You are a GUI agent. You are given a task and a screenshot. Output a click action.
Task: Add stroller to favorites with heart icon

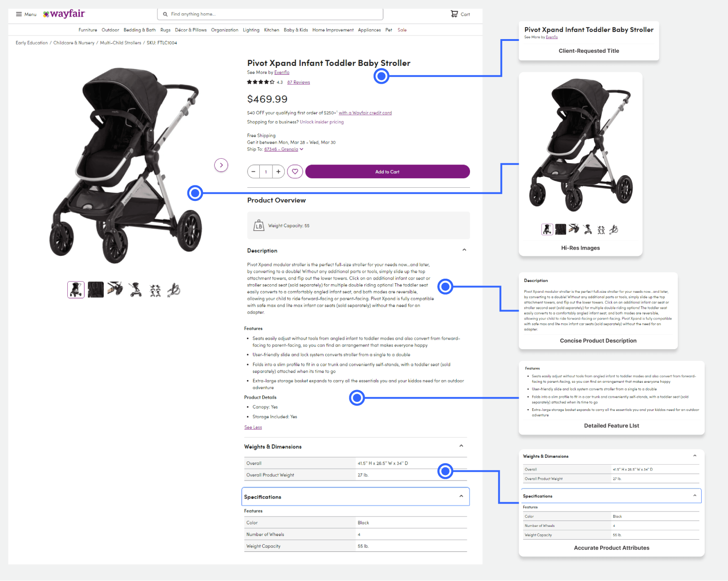(x=295, y=171)
